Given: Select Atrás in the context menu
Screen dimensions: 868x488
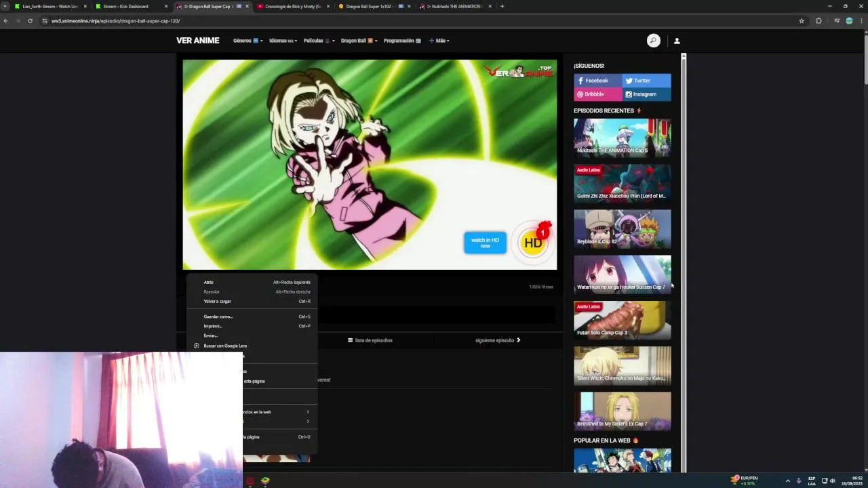Looking at the screenshot, I should [252, 282].
